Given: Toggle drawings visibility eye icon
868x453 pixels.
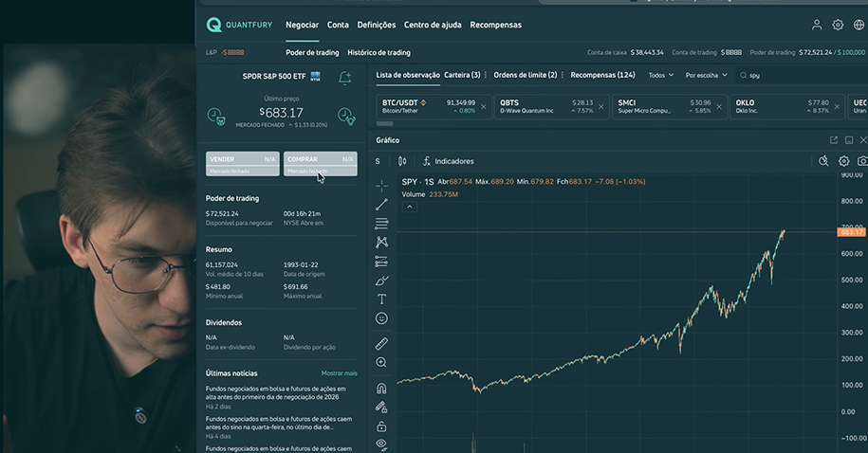Looking at the screenshot, I should pos(381,444).
